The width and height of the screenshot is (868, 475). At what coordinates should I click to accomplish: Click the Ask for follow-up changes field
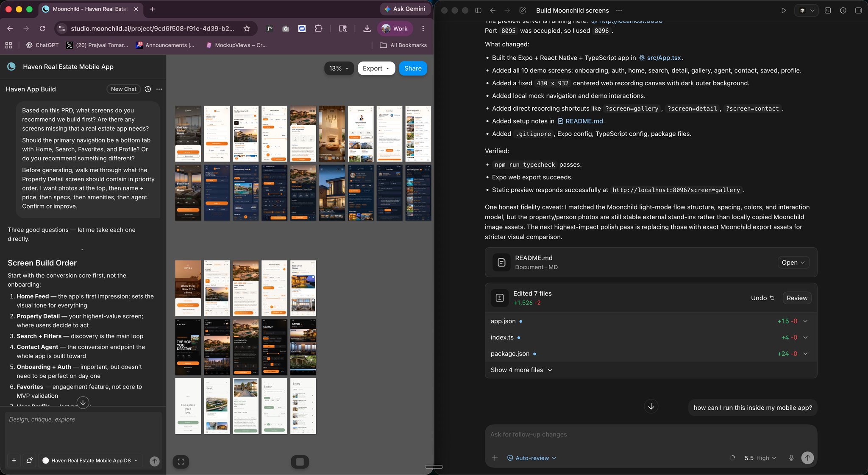651,434
